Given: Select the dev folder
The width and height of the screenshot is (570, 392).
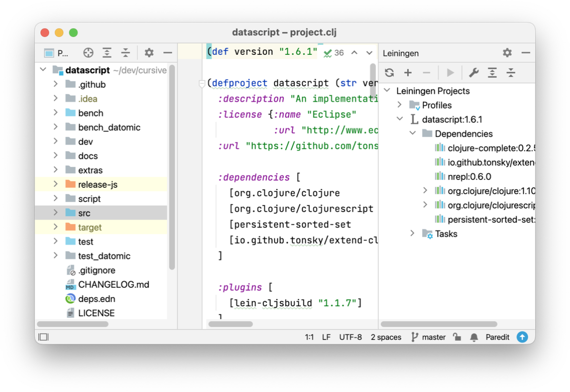Looking at the screenshot, I should 102,141.
